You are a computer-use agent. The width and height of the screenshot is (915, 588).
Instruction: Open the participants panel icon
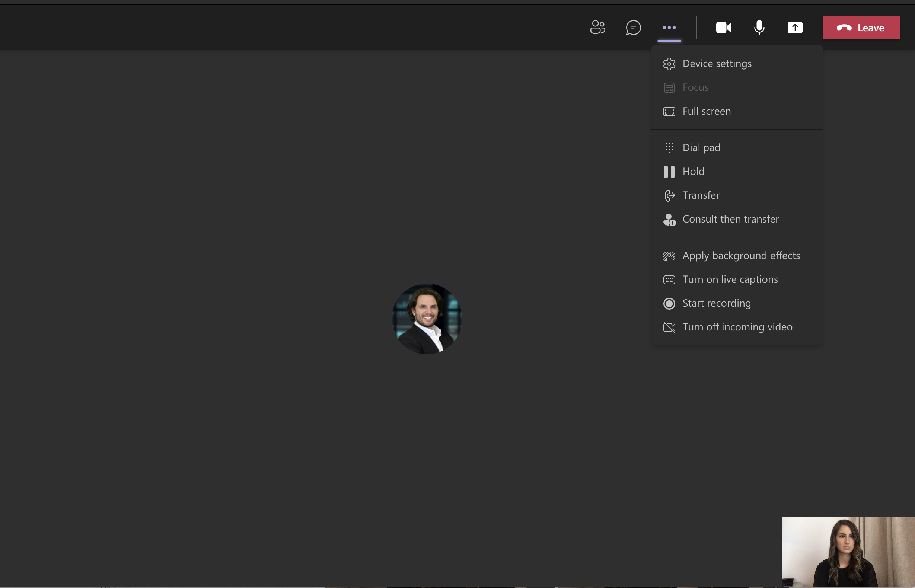[597, 27]
